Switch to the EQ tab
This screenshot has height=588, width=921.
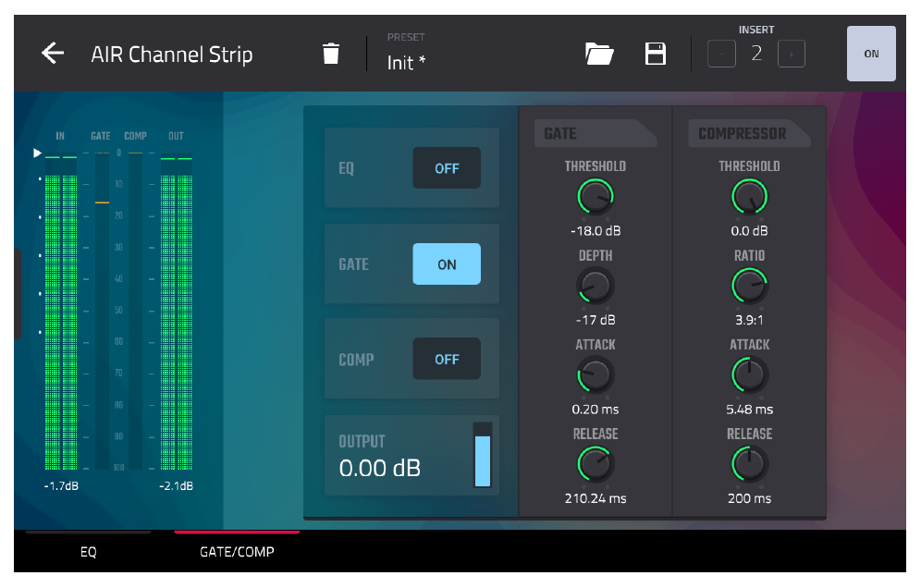click(x=88, y=552)
